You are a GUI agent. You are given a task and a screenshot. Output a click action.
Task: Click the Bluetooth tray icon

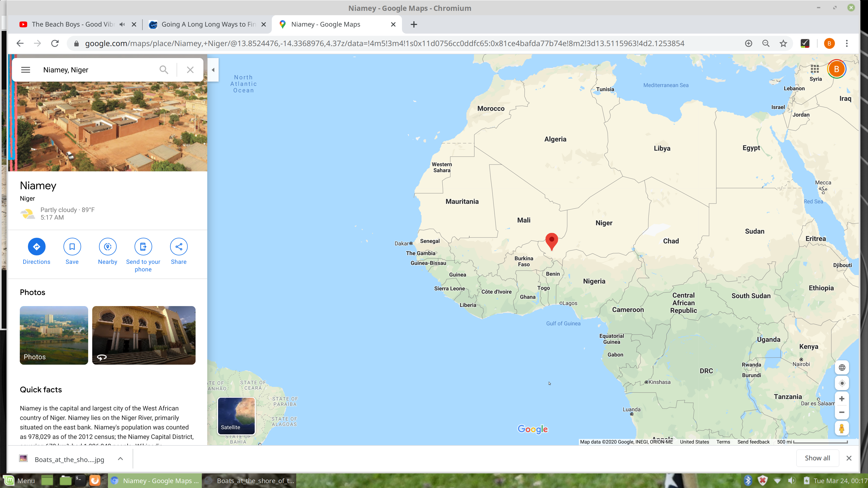748,481
